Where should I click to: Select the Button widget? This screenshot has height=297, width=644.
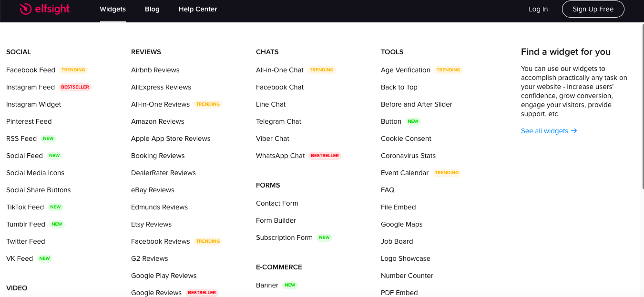point(391,121)
